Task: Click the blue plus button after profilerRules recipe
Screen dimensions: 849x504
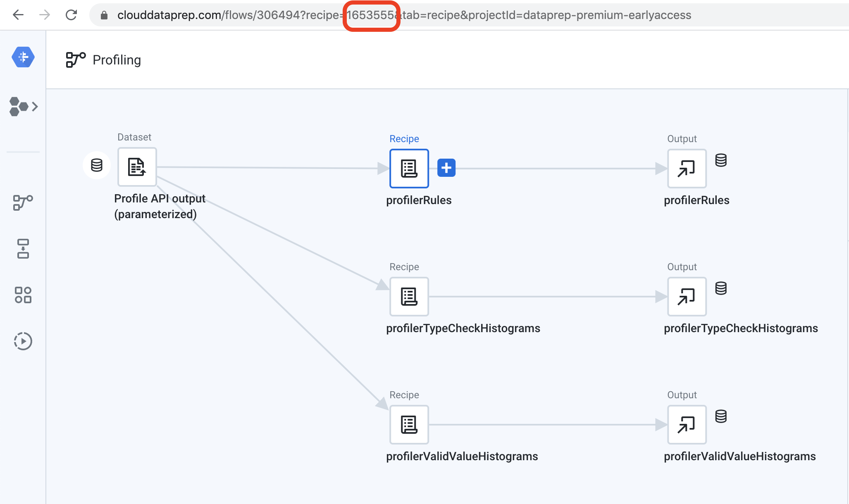Action: [x=446, y=168]
